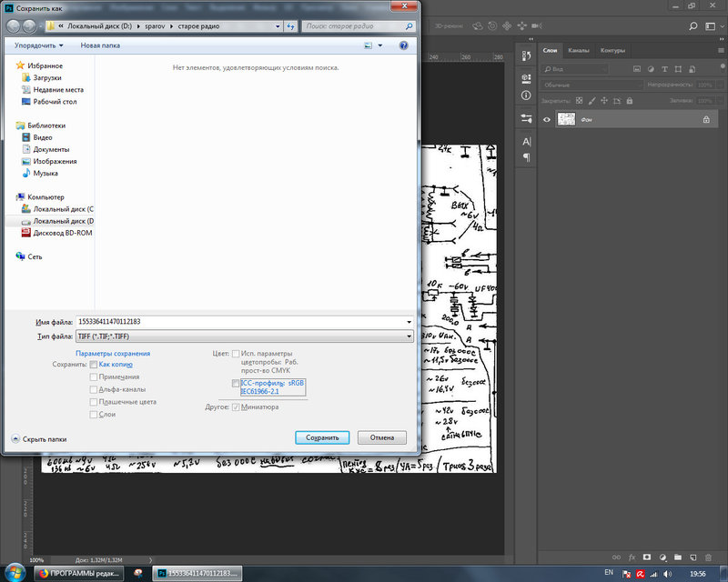Enable the 'Как копию' checkbox
The image size is (728, 582).
(x=94, y=364)
